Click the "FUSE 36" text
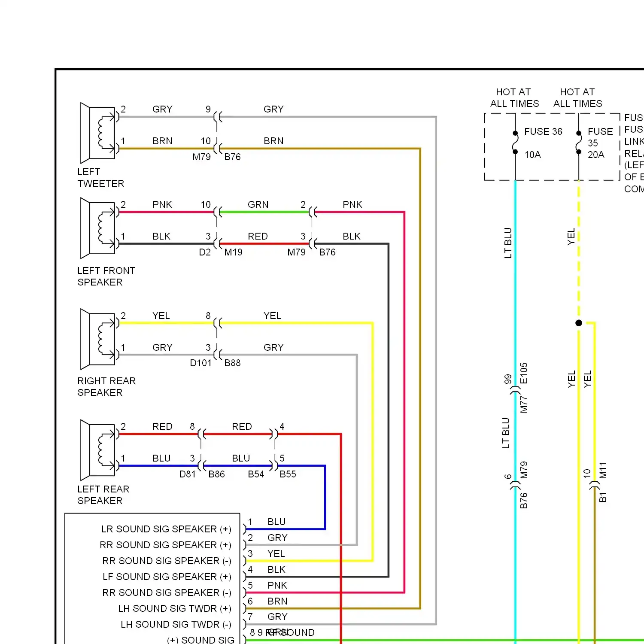The height and width of the screenshot is (644, 644). 543,131
